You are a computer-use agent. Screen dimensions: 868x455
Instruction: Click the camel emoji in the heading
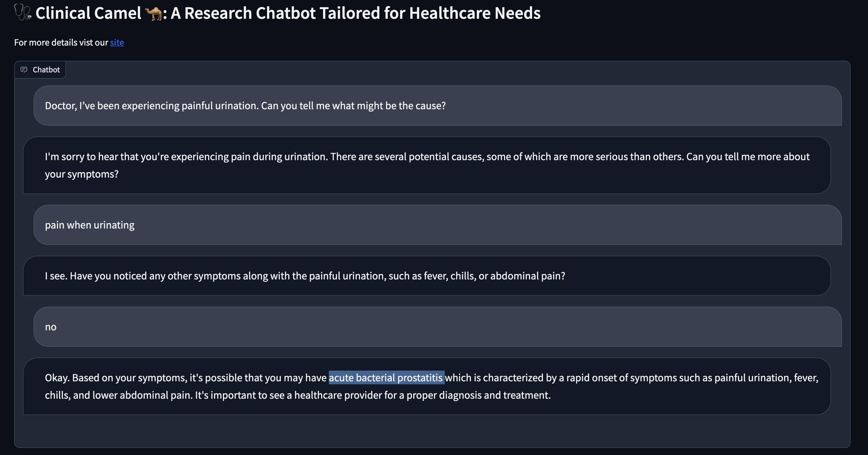point(153,14)
